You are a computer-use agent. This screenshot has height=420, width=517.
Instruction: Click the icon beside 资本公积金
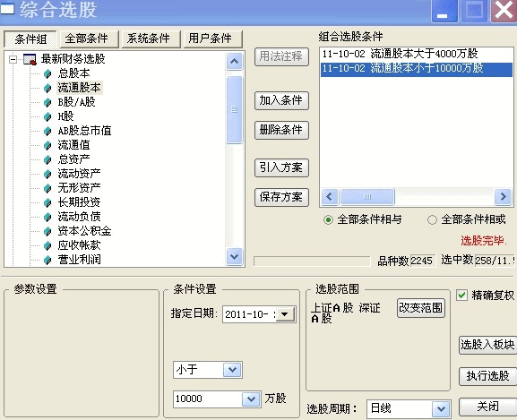[x=47, y=231]
